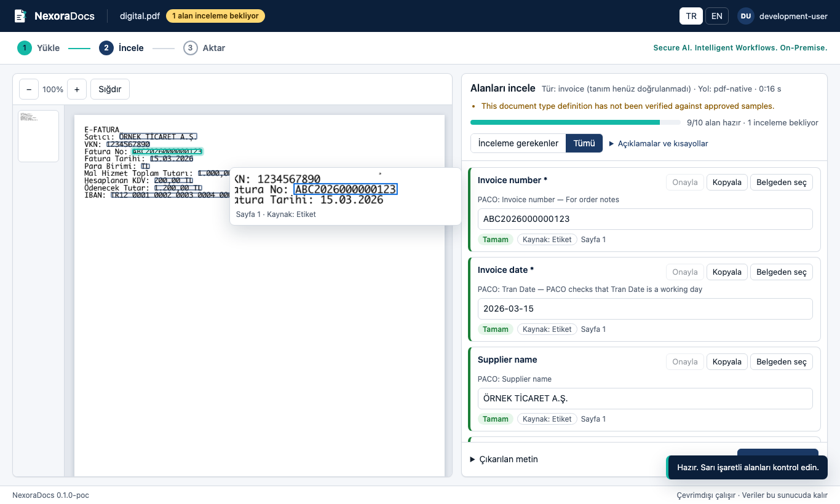Click the field readiness progress bar
The width and height of the screenshot is (840, 504).
[575, 122]
